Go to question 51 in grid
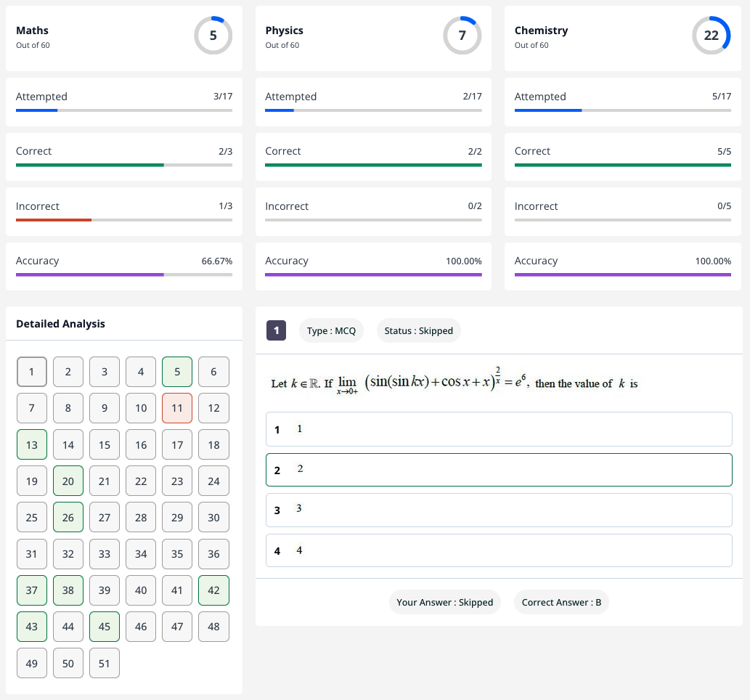 [x=105, y=663]
